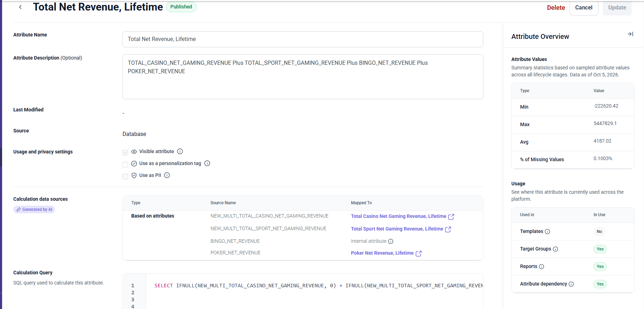This screenshot has width=644, height=309.
Task: Select the Max value 5447829.1
Action: [605, 123]
